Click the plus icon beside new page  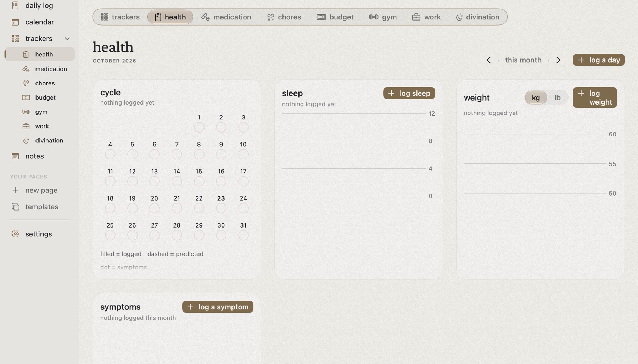click(15, 190)
